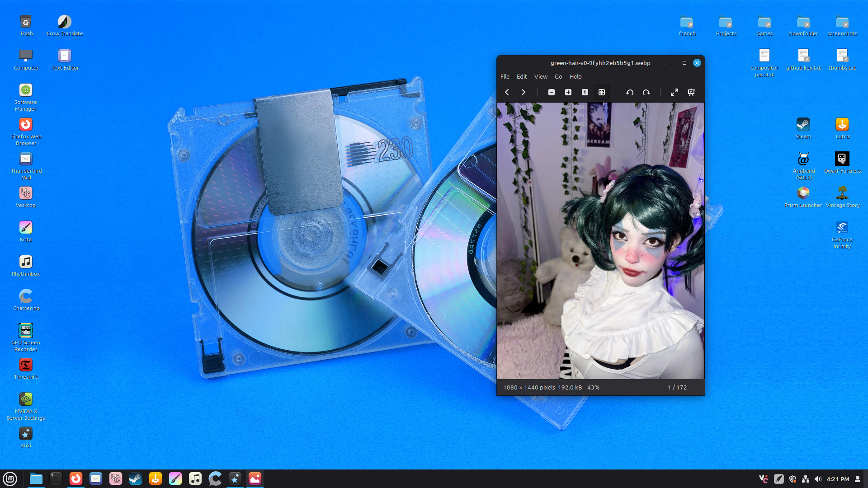
Task: Go to the next image
Action: [x=523, y=92]
